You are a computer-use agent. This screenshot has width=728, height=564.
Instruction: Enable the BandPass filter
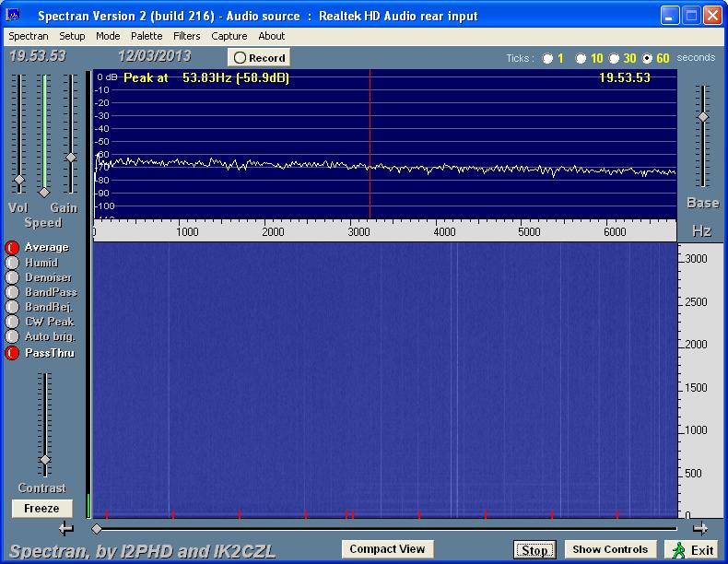12,292
